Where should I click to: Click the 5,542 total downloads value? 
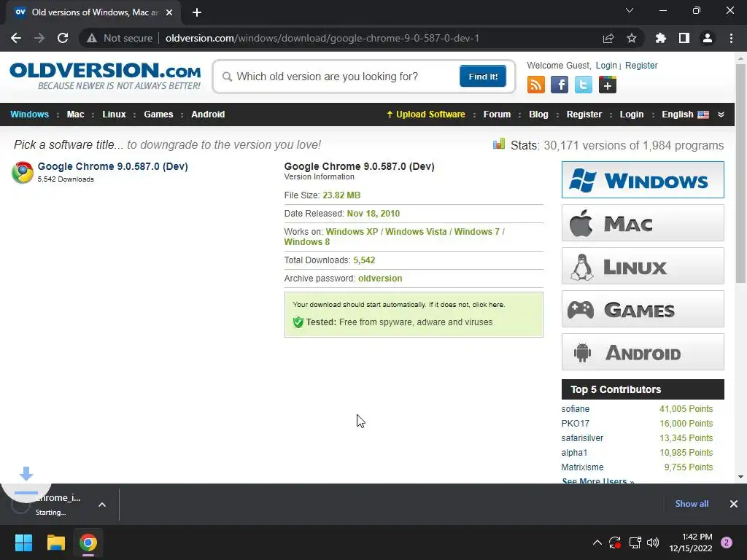(x=364, y=260)
